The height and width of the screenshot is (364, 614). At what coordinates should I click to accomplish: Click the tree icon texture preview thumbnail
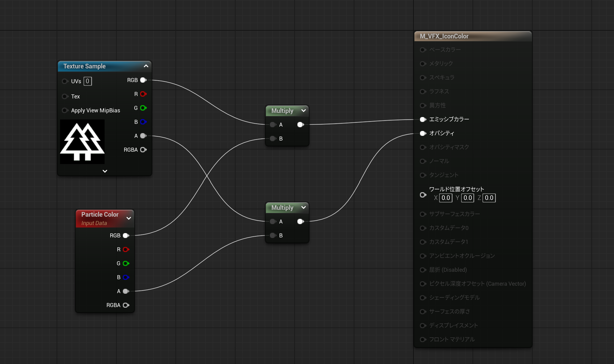(82, 142)
